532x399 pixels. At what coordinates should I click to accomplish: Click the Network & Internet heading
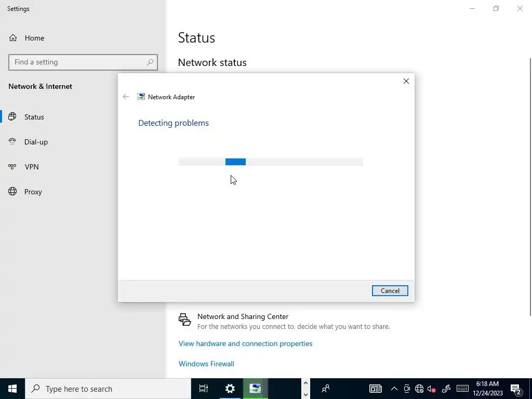tap(40, 87)
